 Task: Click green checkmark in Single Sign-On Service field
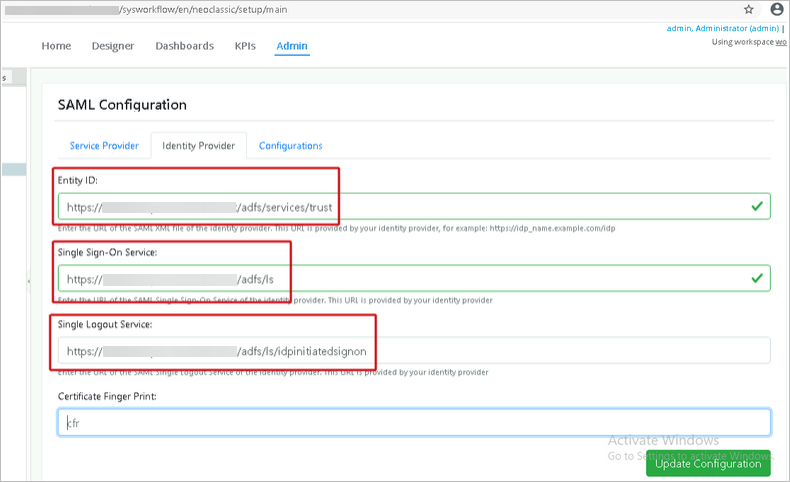tap(756, 278)
